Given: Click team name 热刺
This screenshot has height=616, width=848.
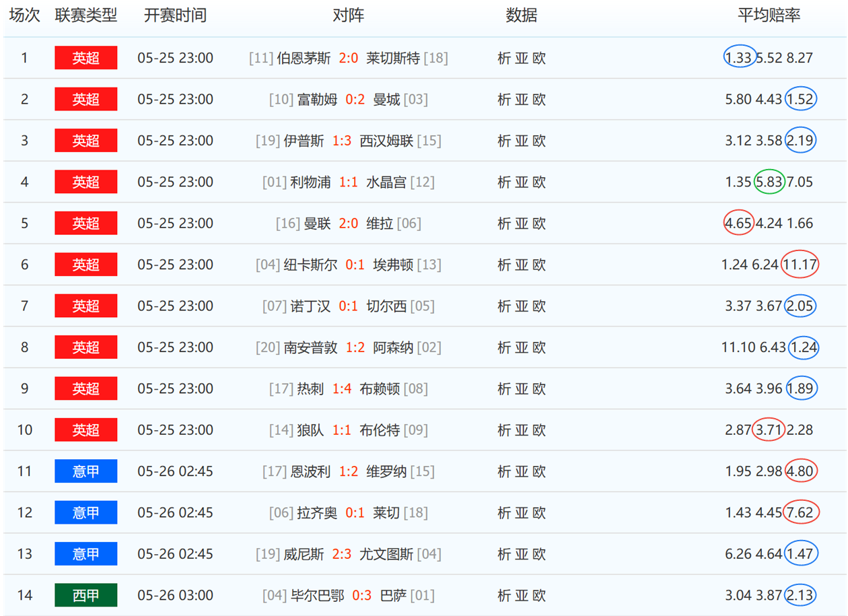Looking at the screenshot, I should [310, 388].
